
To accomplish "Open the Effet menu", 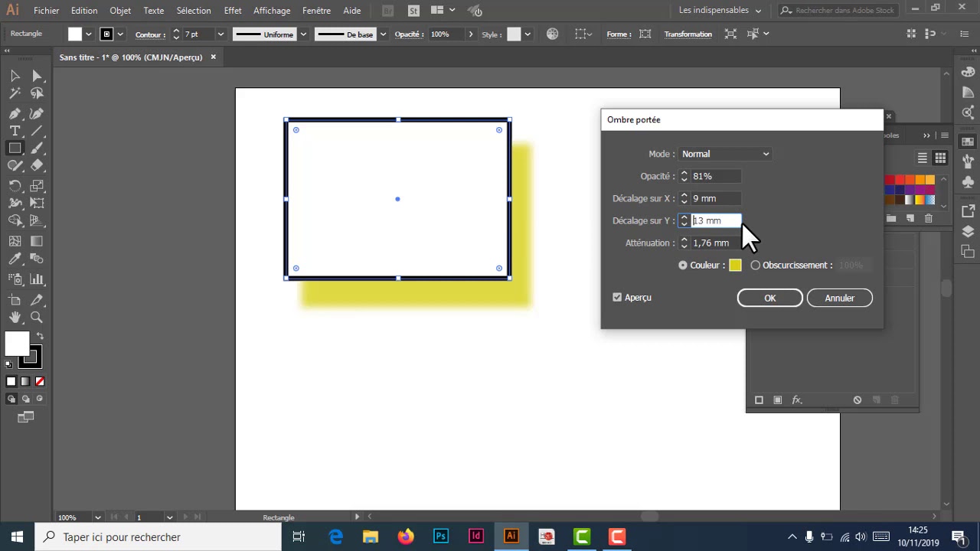I will tap(233, 11).
